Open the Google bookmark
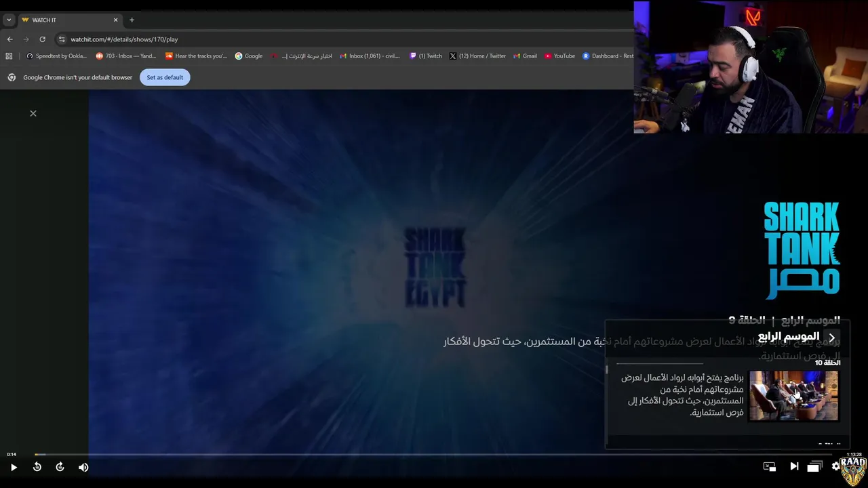Screen dimensions: 868x488 pyautogui.click(x=249, y=56)
